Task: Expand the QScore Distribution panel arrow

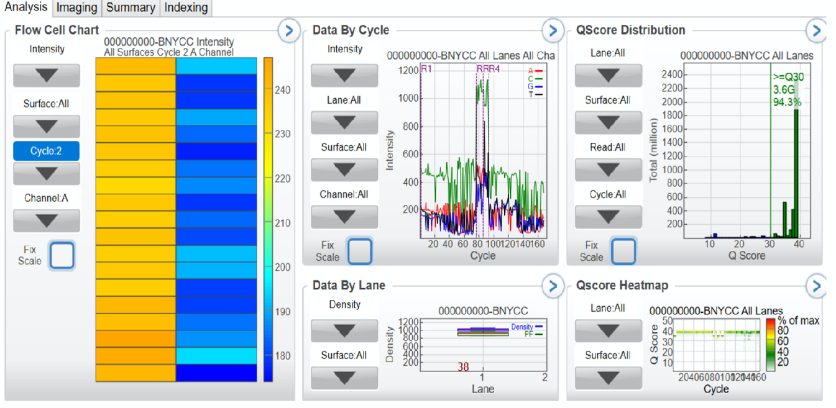Action: 816,30
